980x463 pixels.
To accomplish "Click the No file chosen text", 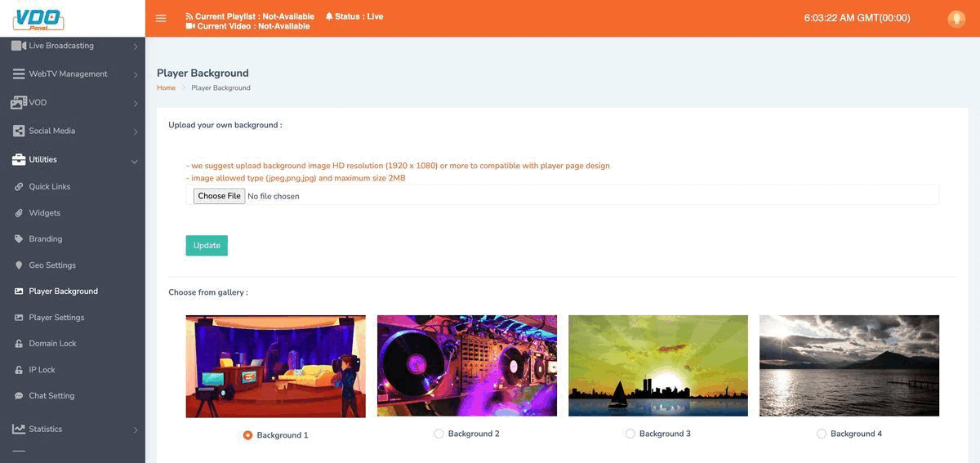I will (x=274, y=197).
